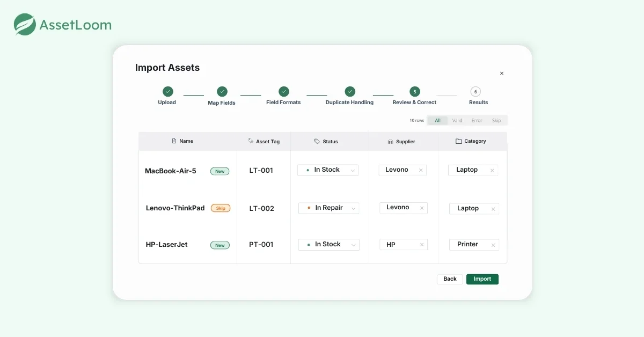Click the Laptop category field for MacBook-Air-5
This screenshot has width=644, height=337.
(x=473, y=170)
